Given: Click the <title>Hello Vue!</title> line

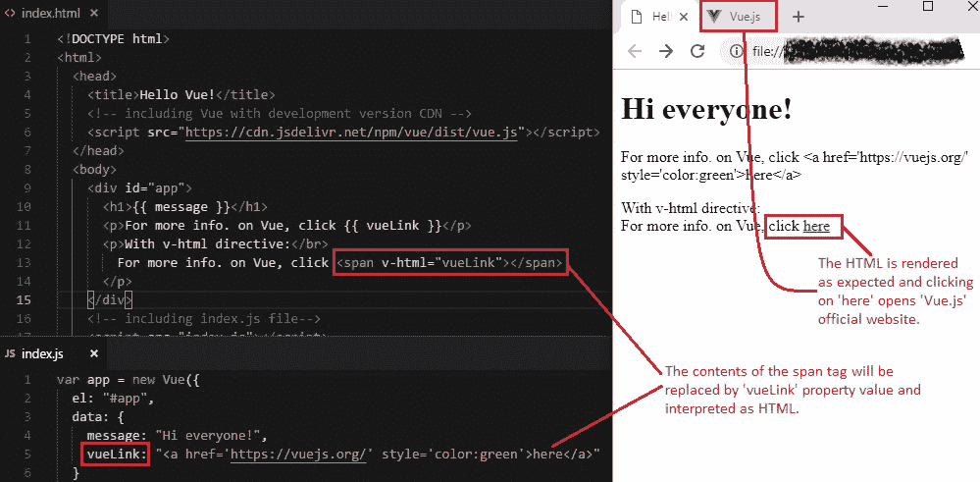Looking at the screenshot, I should pos(181,95).
